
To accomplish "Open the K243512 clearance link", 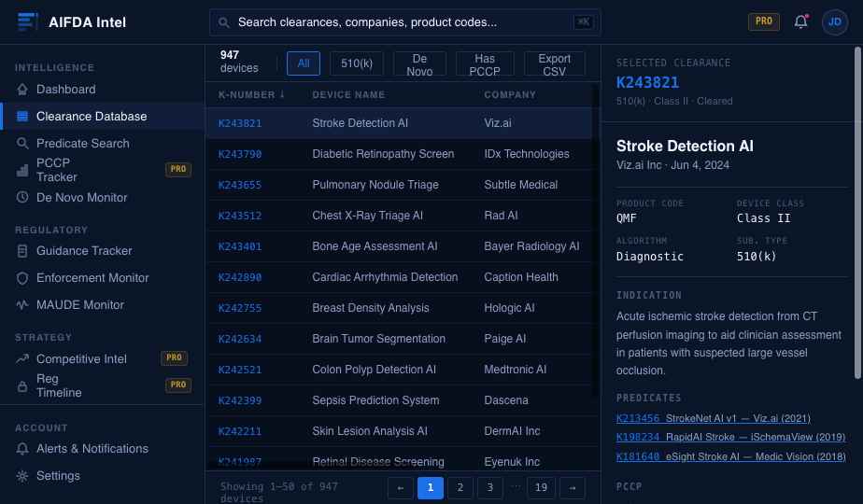I will [x=239, y=216].
